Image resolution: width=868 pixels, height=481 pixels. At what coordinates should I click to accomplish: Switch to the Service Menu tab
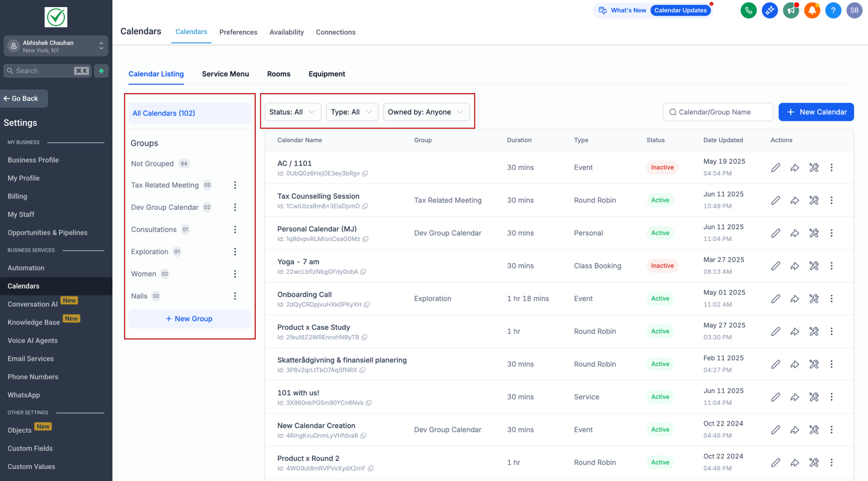tap(225, 74)
